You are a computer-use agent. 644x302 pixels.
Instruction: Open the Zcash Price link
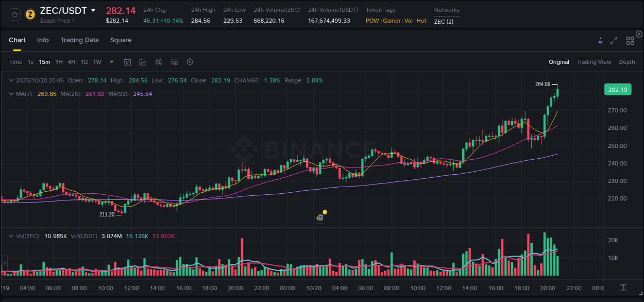[54, 21]
